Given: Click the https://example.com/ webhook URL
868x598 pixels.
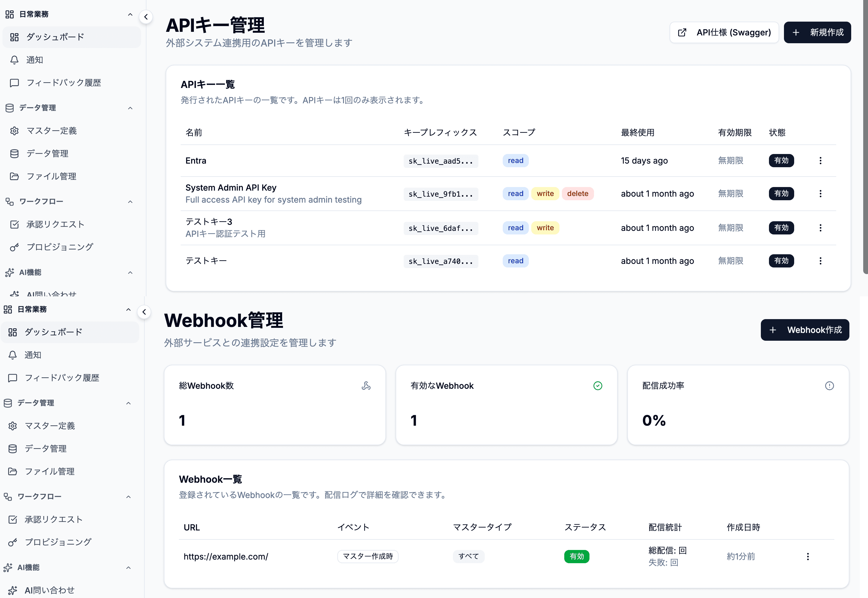Looking at the screenshot, I should pyautogui.click(x=226, y=557).
